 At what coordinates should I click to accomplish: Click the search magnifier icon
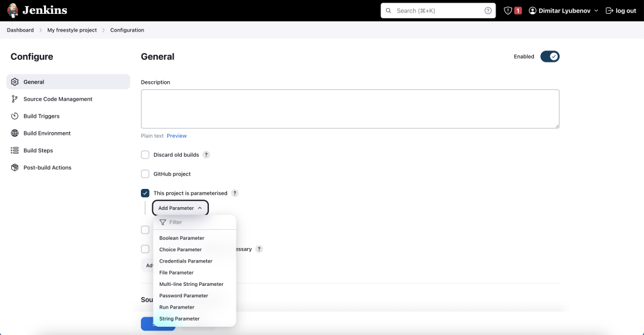coord(388,11)
